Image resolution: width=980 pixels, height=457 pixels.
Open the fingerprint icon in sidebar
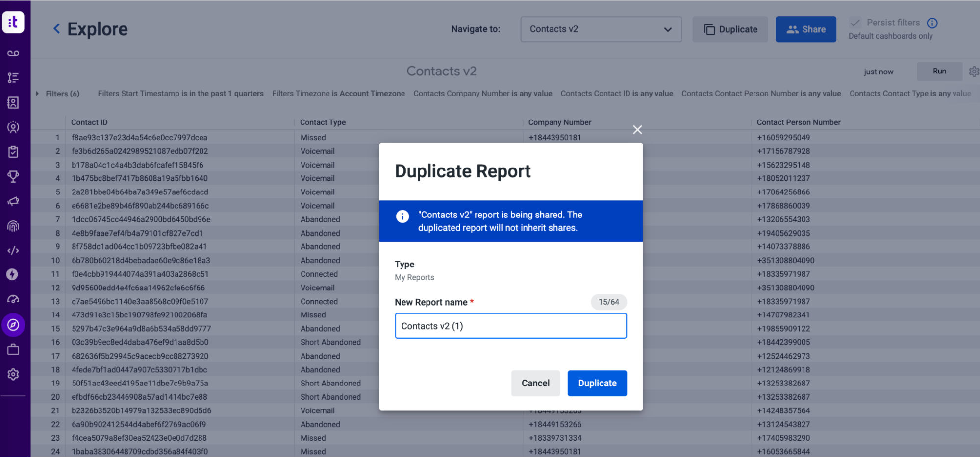(x=13, y=226)
